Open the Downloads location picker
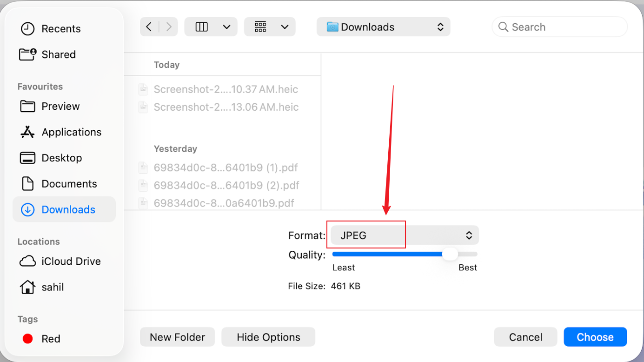 [383, 27]
